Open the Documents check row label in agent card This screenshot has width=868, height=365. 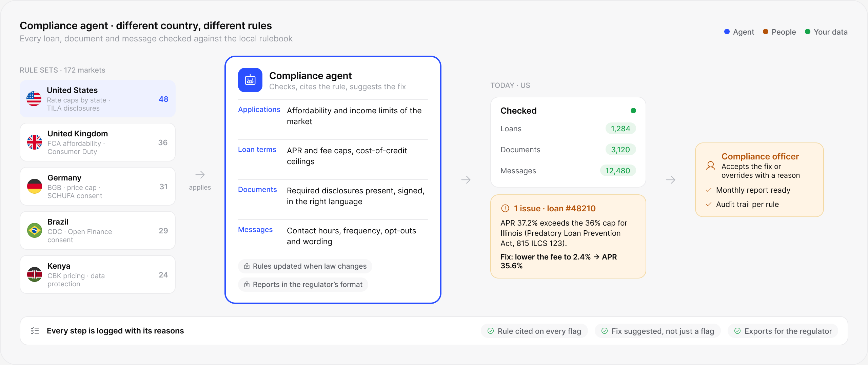257,190
